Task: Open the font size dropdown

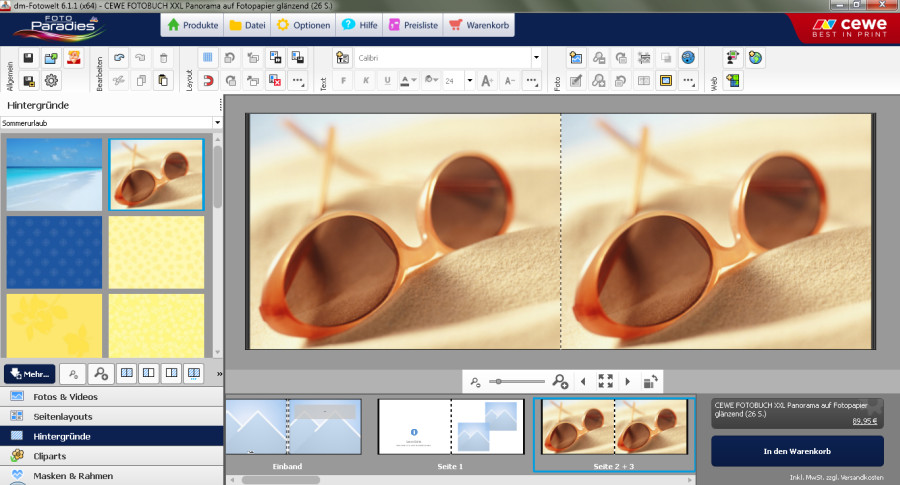Action: [x=468, y=80]
